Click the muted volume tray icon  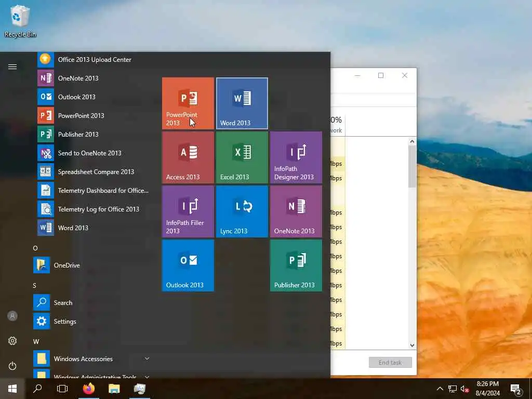point(464,389)
